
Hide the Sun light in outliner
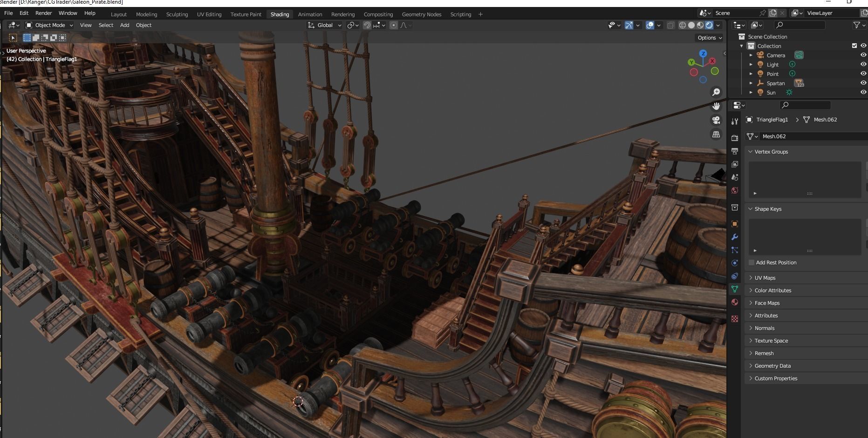coord(863,92)
